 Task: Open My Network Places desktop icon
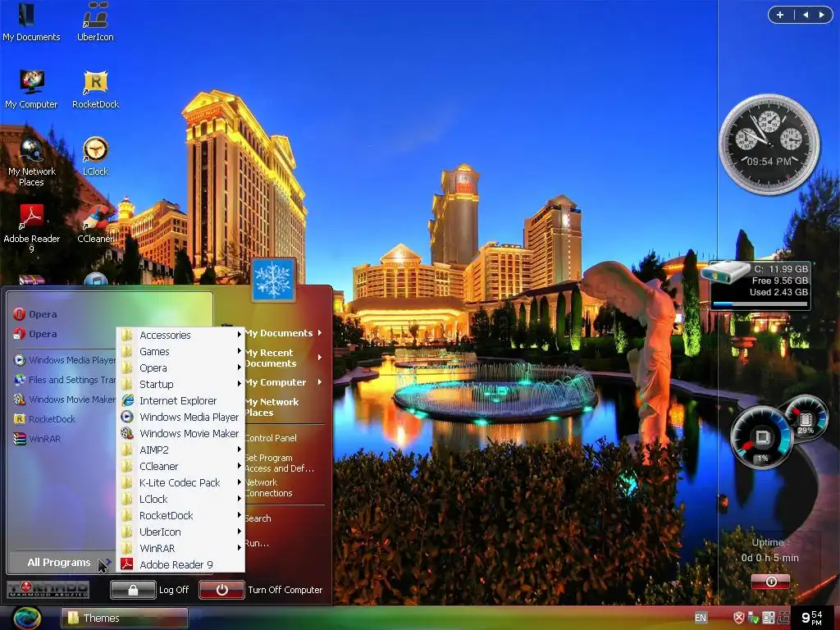coord(32,162)
